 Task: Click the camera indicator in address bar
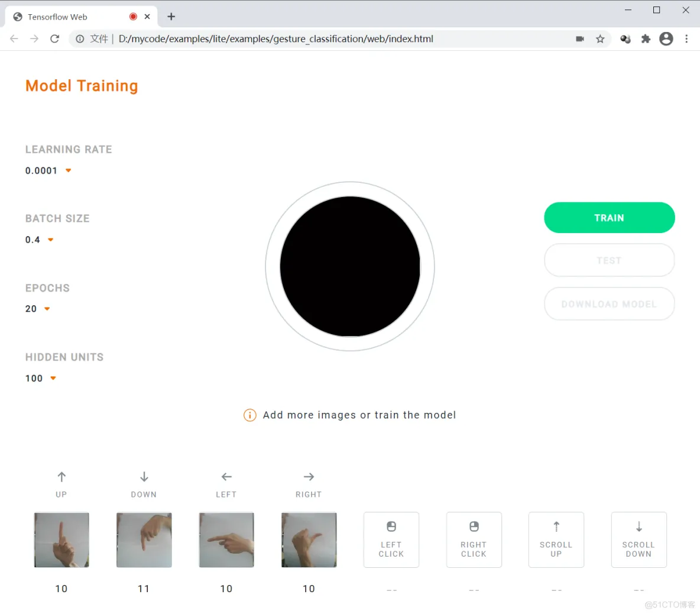click(x=580, y=39)
